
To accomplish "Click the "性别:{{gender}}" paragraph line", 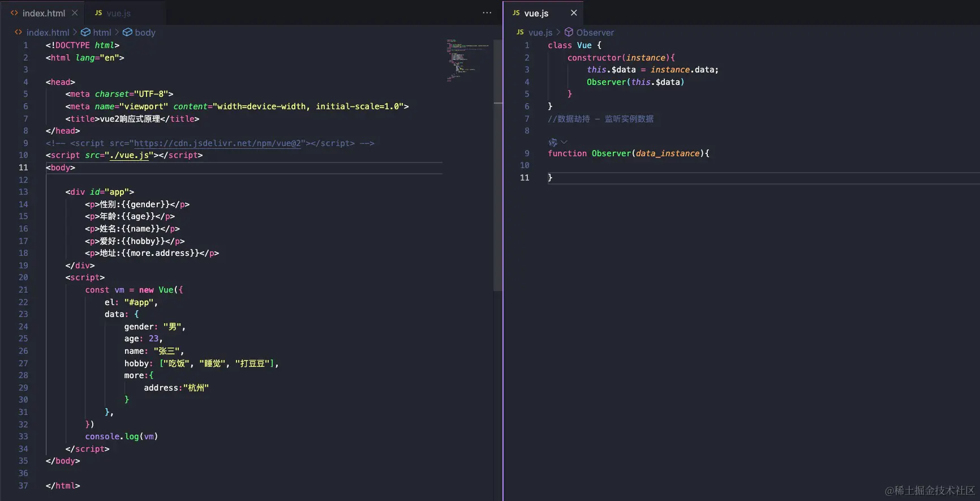I will pyautogui.click(x=137, y=204).
